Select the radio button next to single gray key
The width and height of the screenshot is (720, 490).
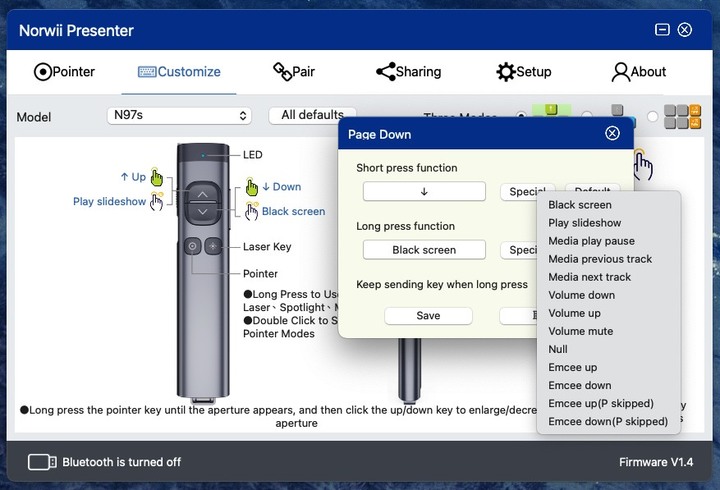point(587,116)
